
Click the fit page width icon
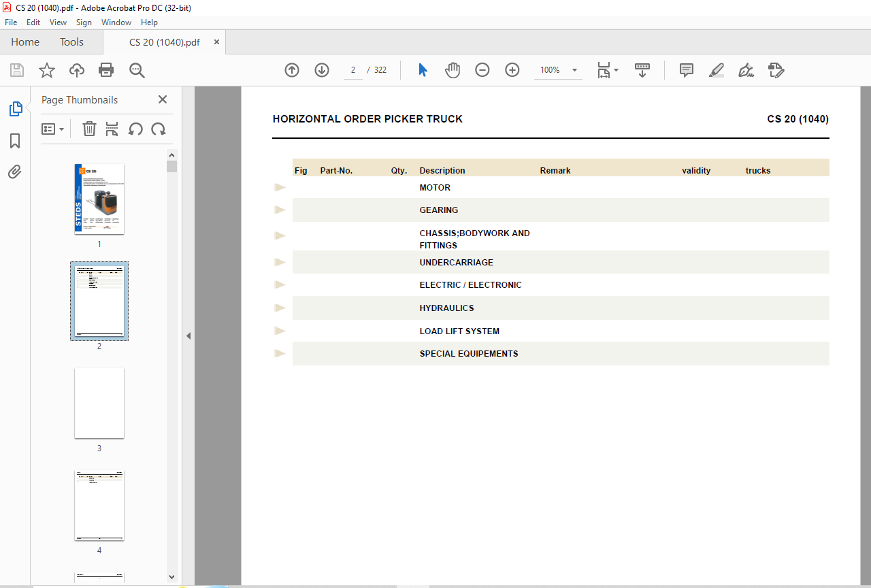(604, 70)
